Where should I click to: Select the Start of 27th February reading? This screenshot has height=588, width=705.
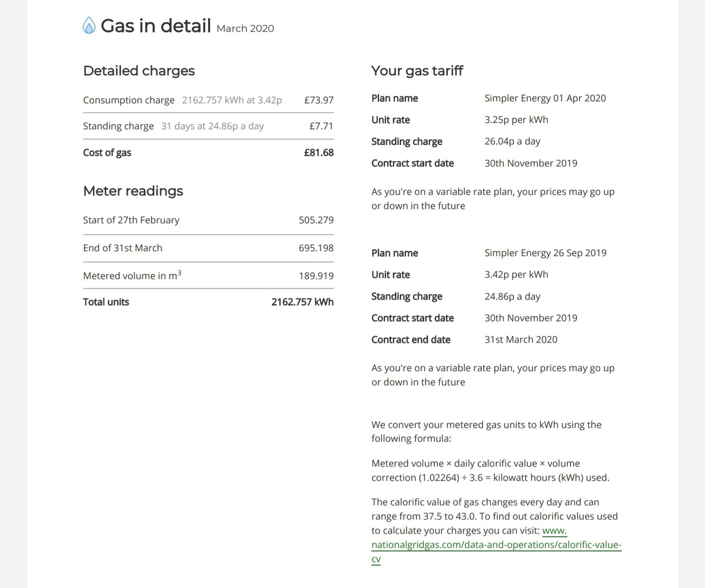click(208, 220)
